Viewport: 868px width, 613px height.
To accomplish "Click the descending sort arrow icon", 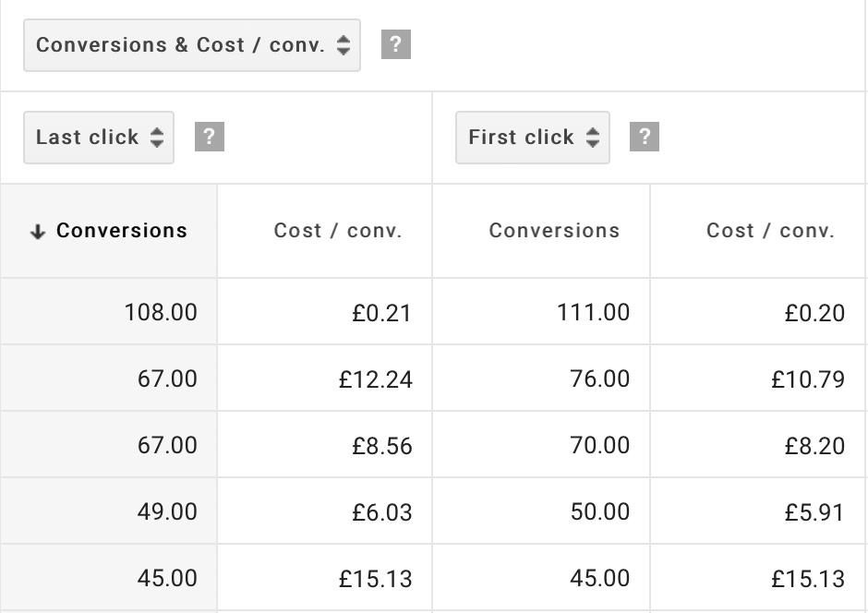I will [x=38, y=232].
